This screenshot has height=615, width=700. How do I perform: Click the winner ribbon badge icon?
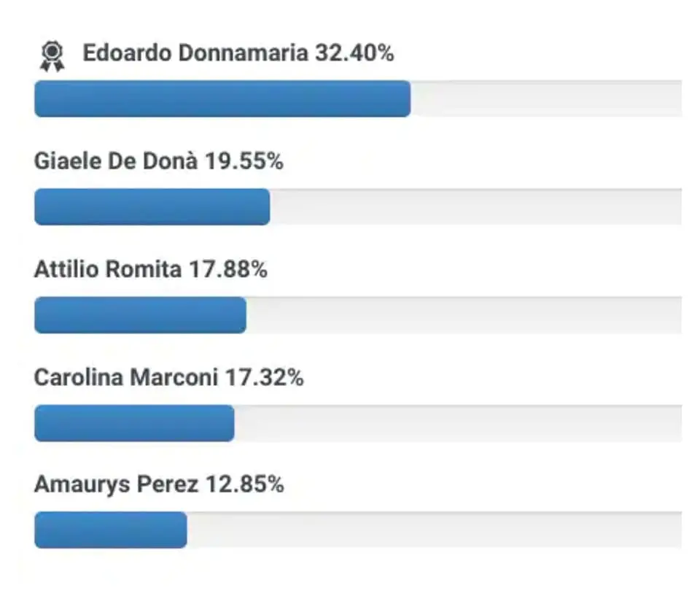(x=52, y=55)
